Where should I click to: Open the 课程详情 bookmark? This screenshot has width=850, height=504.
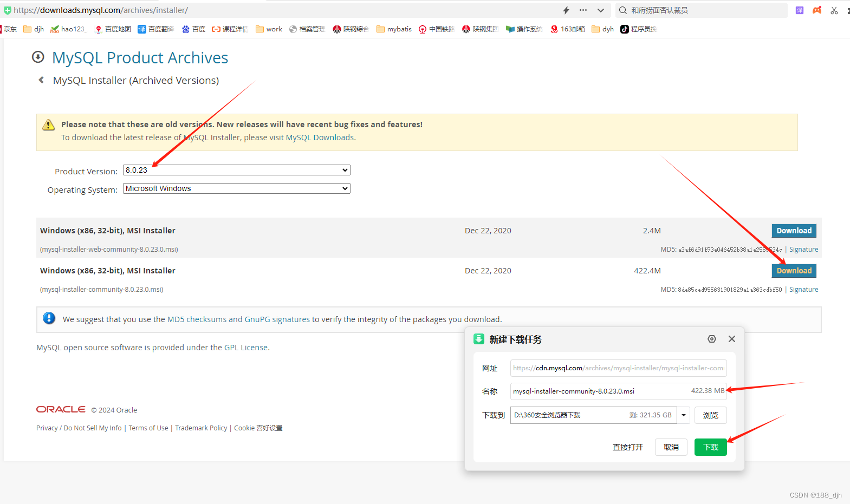tap(230, 29)
